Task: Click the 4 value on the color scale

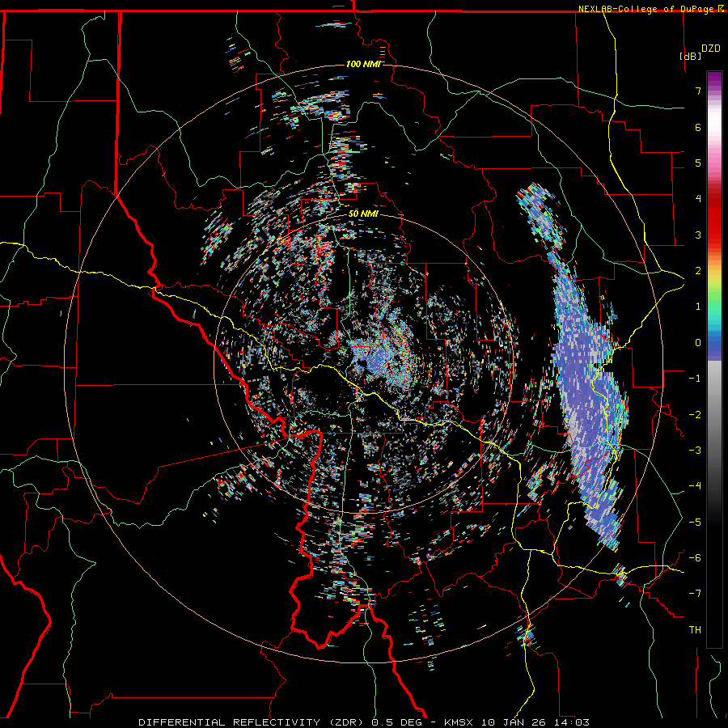Action: point(698,199)
